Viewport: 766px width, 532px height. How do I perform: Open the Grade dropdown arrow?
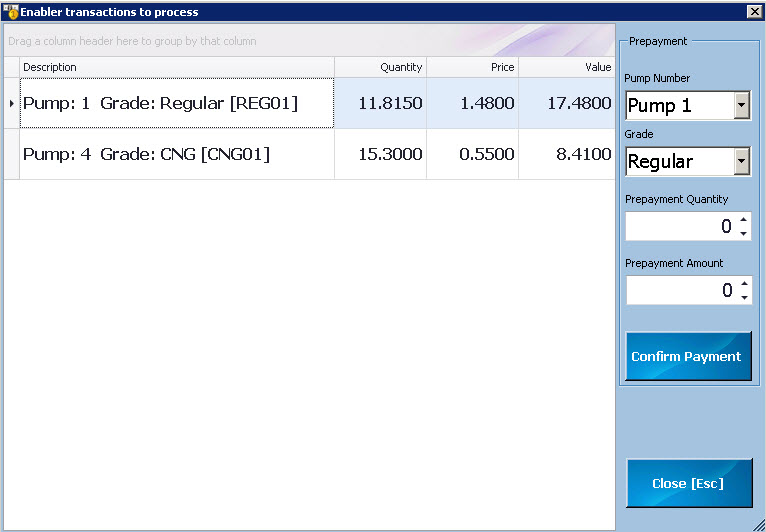click(x=742, y=161)
